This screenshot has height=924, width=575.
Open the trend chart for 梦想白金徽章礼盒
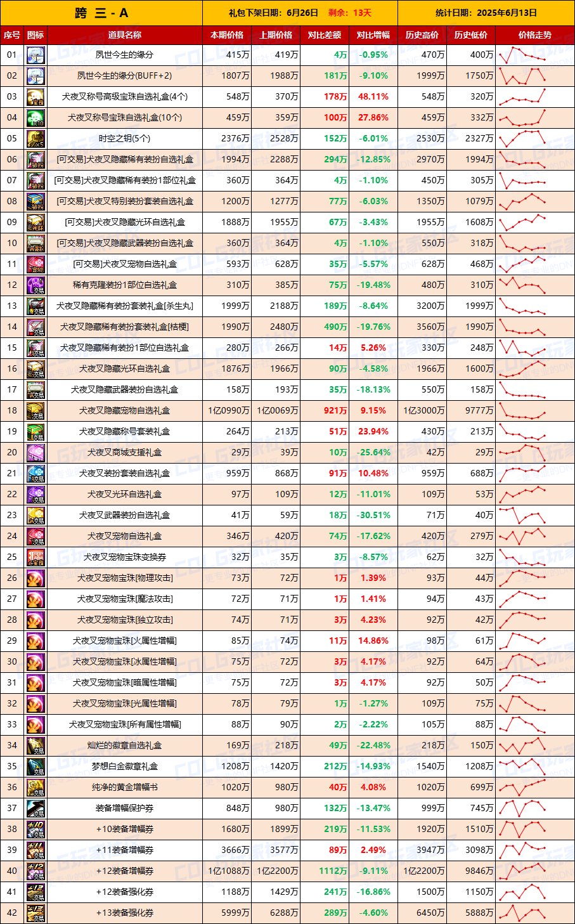point(522,766)
